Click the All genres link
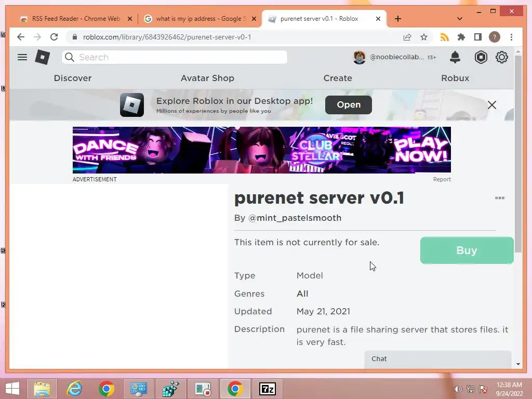Image resolution: width=532 pixels, height=399 pixels. pos(302,294)
